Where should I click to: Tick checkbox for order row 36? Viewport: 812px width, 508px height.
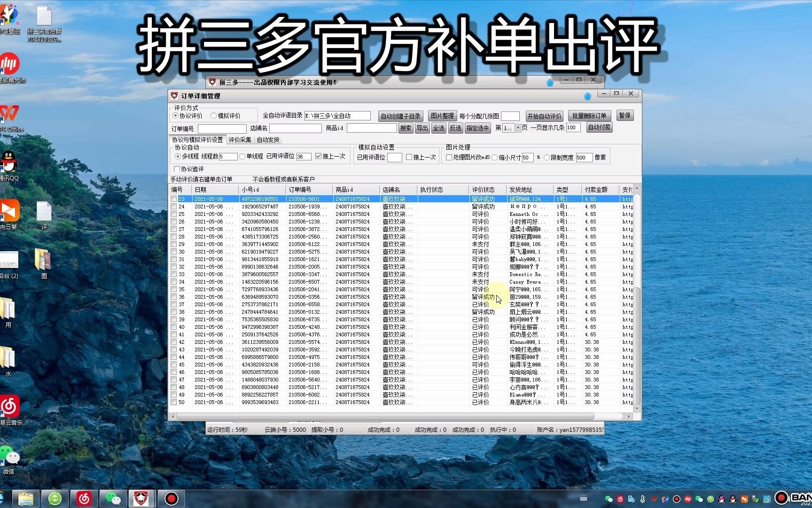(x=174, y=297)
